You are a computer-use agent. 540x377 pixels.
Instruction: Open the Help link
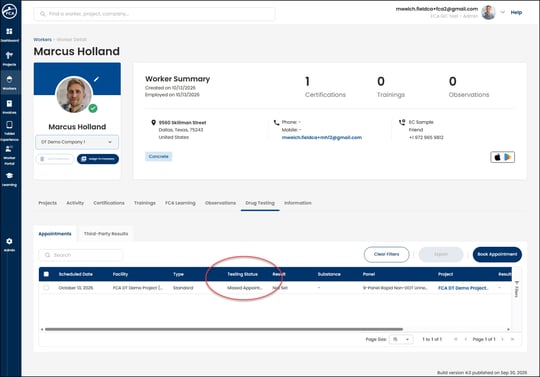pyautogui.click(x=516, y=12)
